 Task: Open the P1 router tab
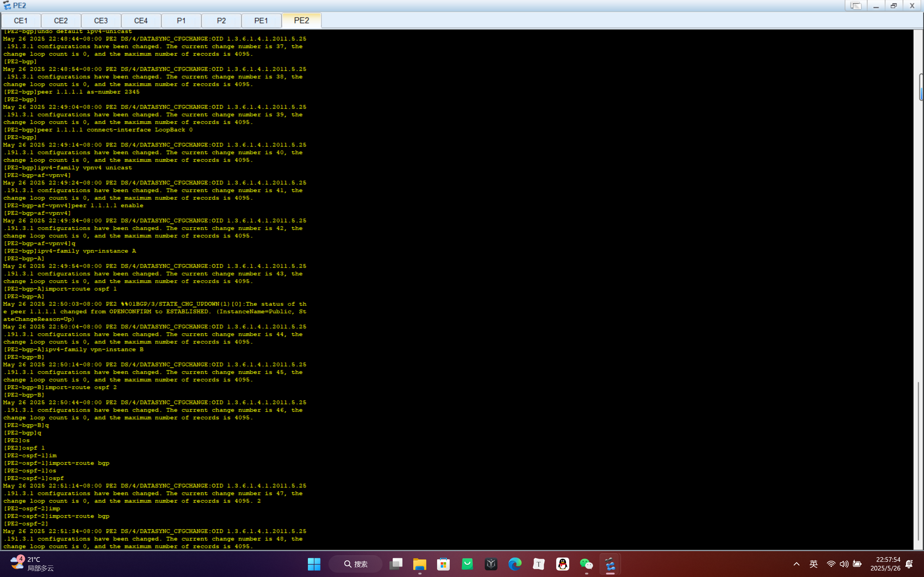point(181,21)
